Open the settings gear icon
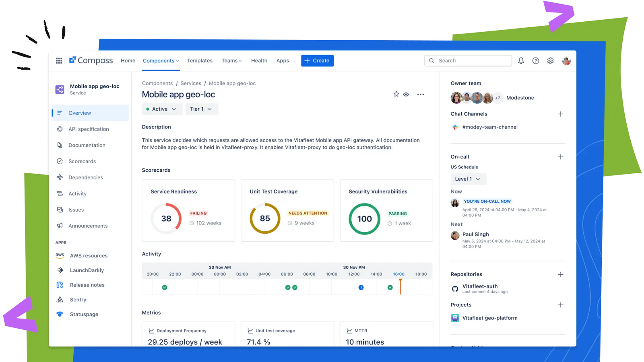Screen dimensions: 644x362 [550, 61]
